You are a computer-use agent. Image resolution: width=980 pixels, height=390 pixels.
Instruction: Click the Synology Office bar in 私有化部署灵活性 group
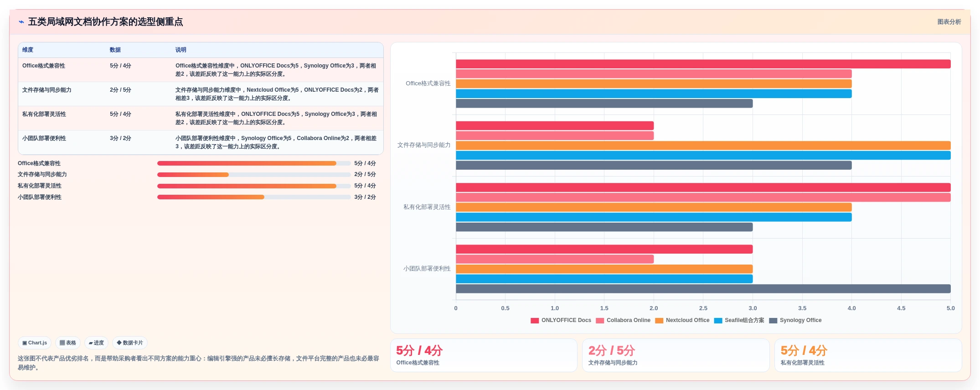click(604, 227)
